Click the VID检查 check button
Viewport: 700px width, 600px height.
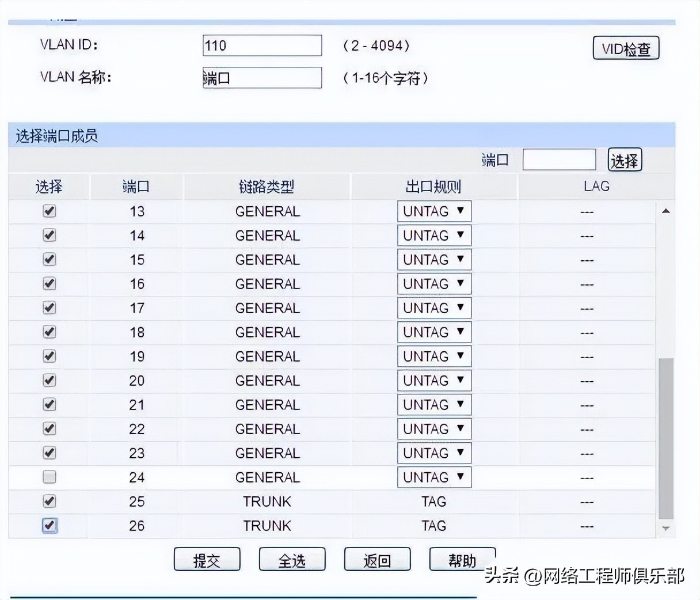(x=626, y=48)
